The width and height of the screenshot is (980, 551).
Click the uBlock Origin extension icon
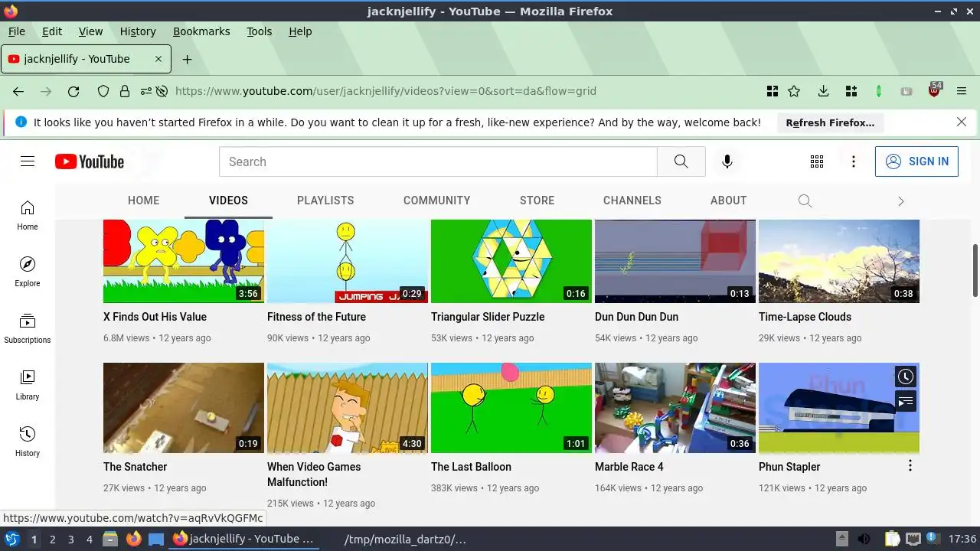tap(934, 90)
